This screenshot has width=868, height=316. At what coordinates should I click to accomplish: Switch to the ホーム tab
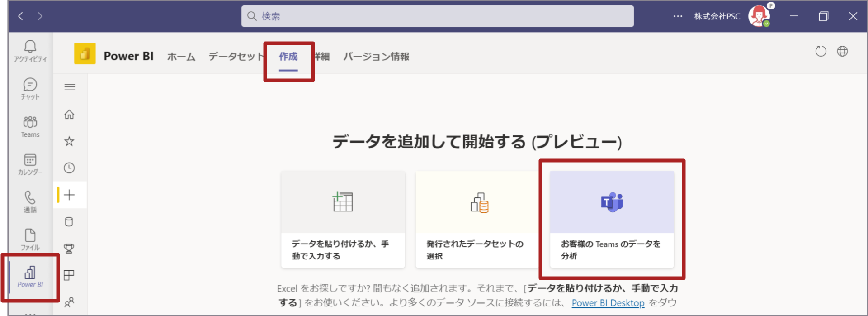coord(181,57)
